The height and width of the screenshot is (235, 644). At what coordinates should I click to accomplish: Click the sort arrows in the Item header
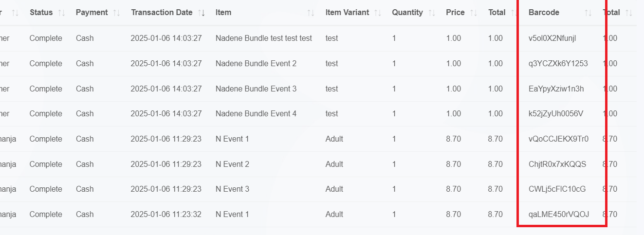pos(311,13)
